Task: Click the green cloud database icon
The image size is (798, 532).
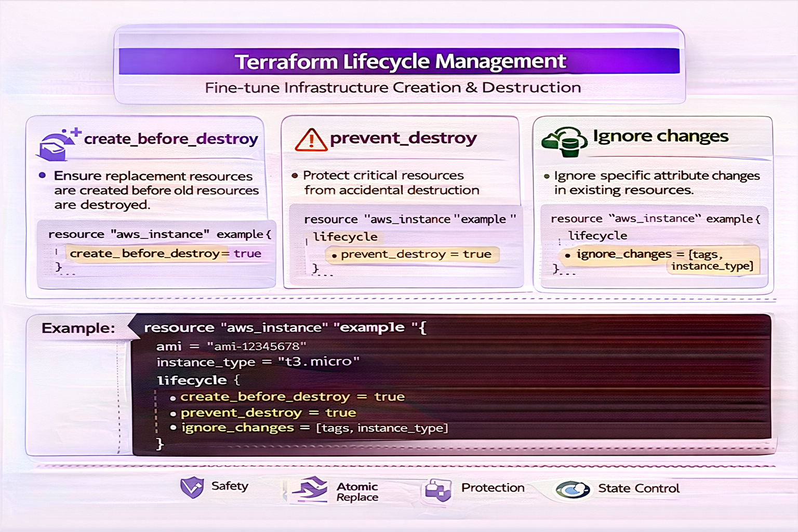Action: click(564, 141)
